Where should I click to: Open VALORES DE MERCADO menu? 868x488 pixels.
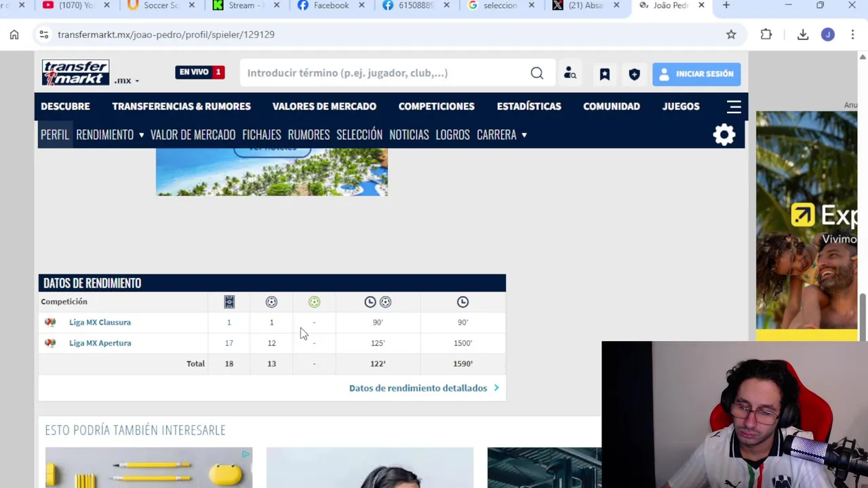click(x=324, y=106)
